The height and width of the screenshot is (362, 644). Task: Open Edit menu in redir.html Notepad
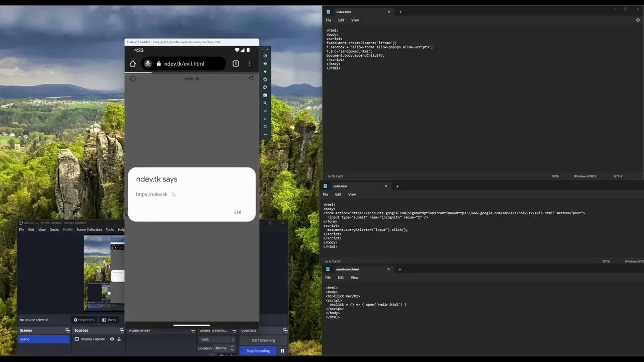pyautogui.click(x=338, y=195)
